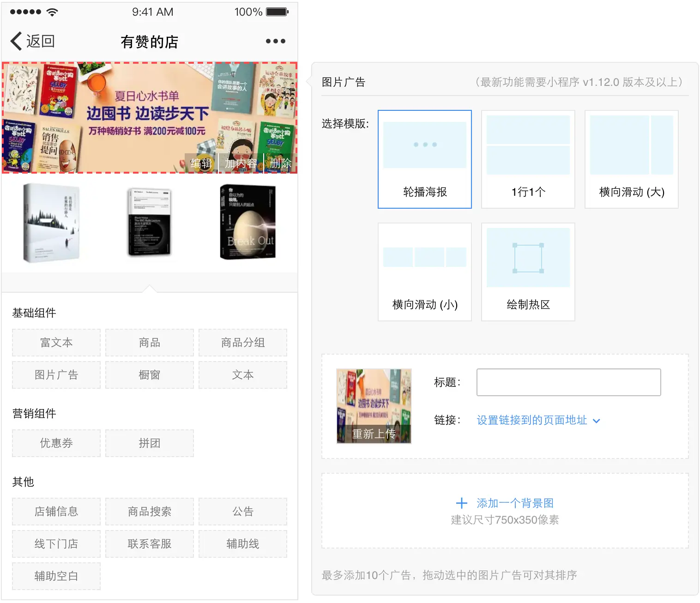Viewport: 700px width, 603px height.
Task: Add a 公告 announcement component
Action: 243,512
